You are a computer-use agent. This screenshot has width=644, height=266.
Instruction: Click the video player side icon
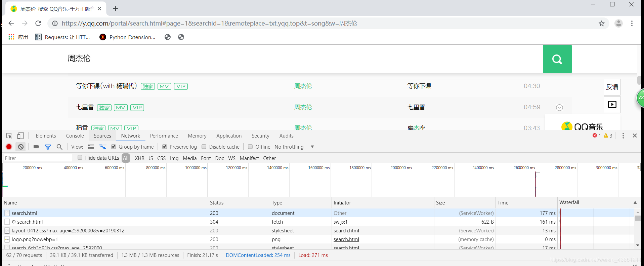click(612, 105)
